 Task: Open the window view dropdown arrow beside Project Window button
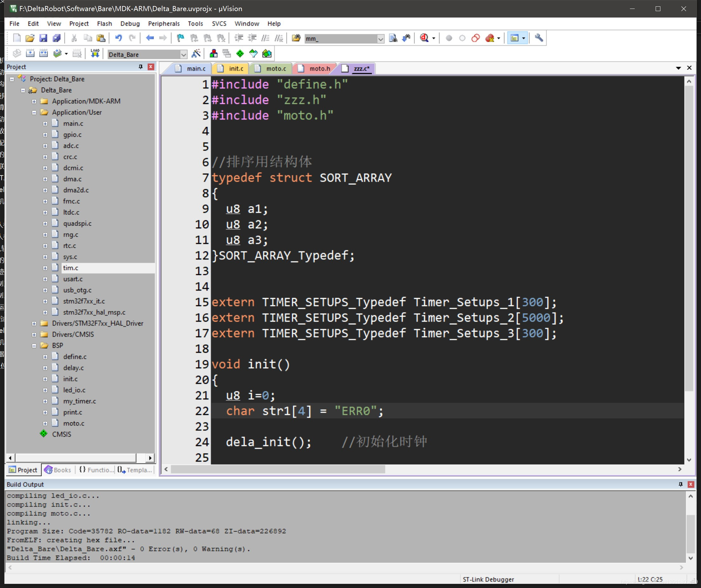click(524, 38)
